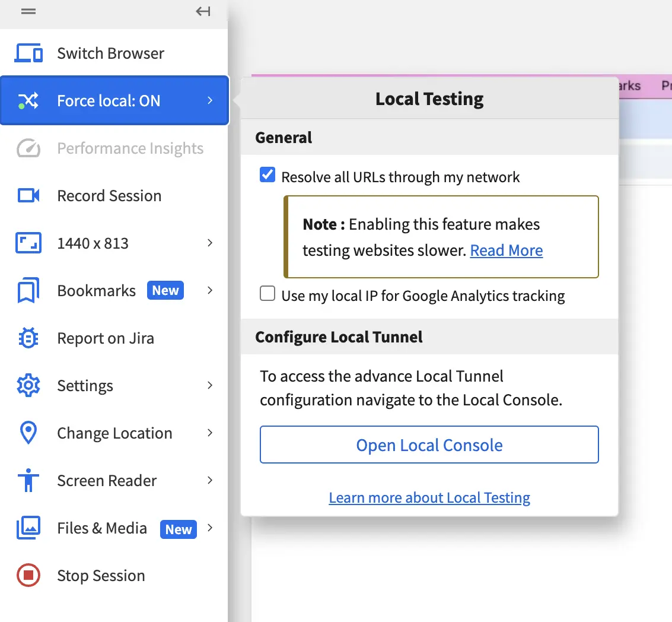Click the New badge beside Files & Media
The height and width of the screenshot is (622, 672).
click(179, 529)
